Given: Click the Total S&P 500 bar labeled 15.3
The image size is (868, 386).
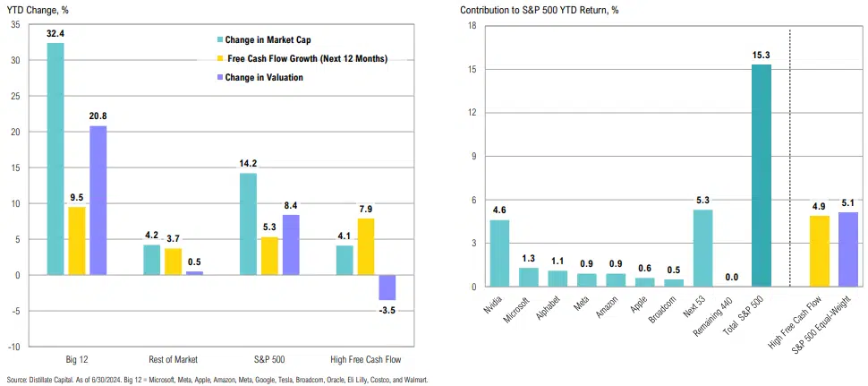Looking at the screenshot, I should click(762, 176).
